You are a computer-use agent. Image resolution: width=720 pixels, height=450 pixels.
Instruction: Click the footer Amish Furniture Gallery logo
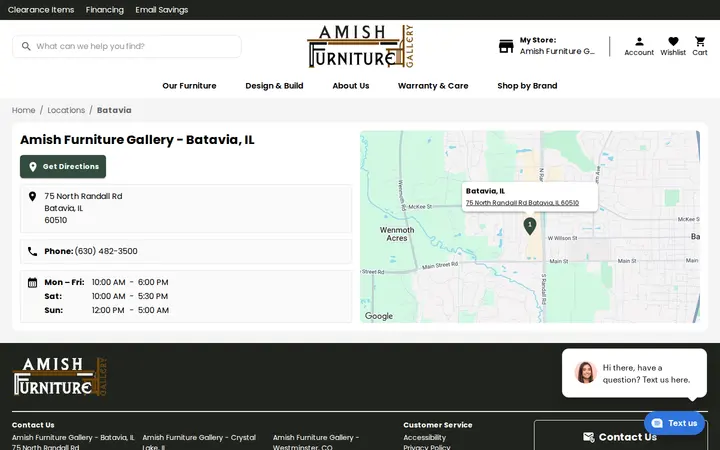pos(60,377)
